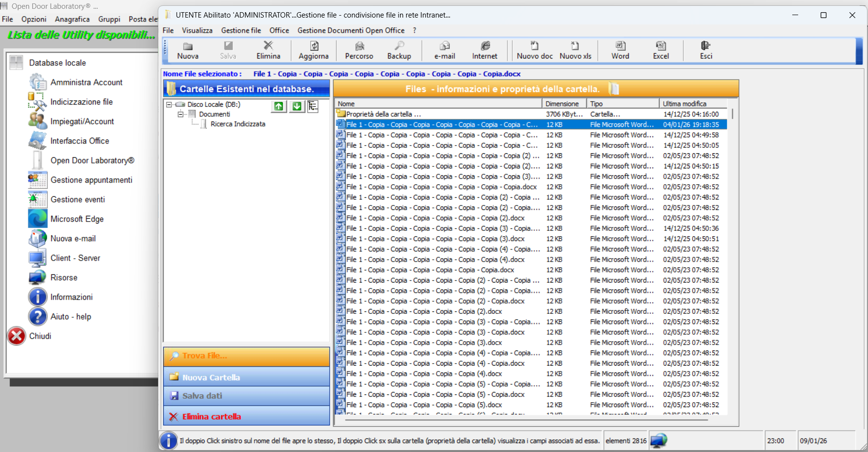The image size is (868, 452).
Task: Collapse the Documenti tree node
Action: (180, 114)
